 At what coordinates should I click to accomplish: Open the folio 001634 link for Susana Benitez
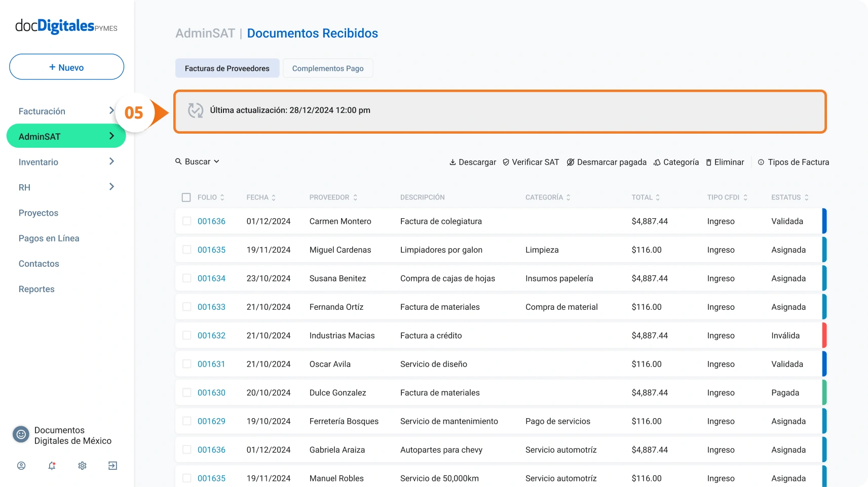coord(211,278)
